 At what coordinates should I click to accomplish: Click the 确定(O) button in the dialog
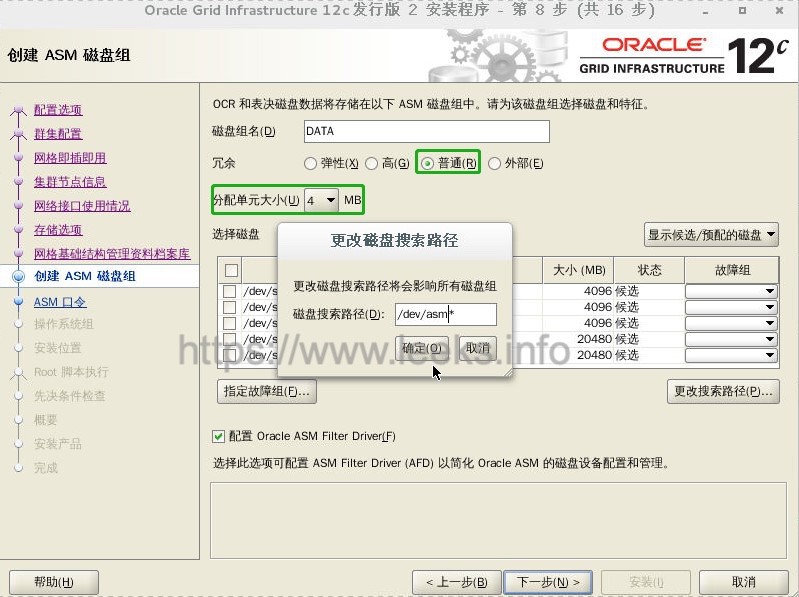[x=421, y=348]
